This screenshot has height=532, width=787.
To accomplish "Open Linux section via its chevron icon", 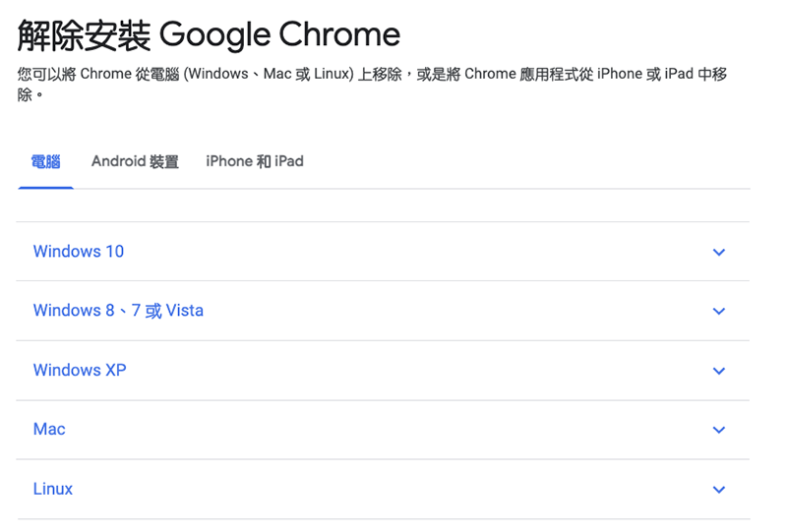I will [x=719, y=490].
